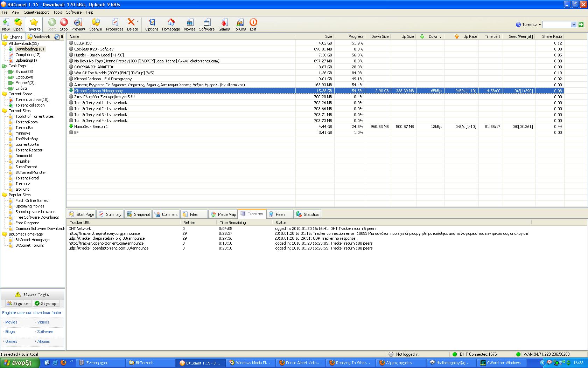The height and width of the screenshot is (368, 588).
Task: Switch to the Channel sidebar tab
Action: point(13,37)
